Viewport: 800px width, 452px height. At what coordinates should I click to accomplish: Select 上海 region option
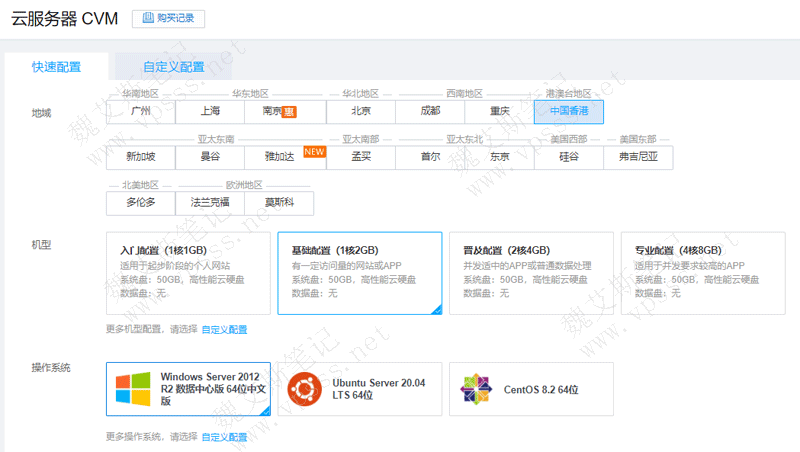[210, 111]
